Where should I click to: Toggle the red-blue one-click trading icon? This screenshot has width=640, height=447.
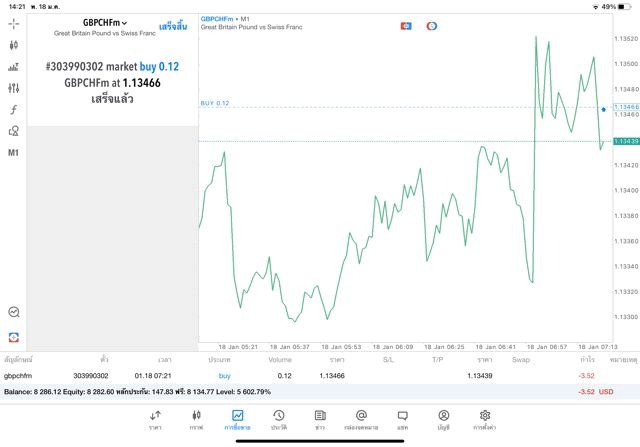pos(406,25)
